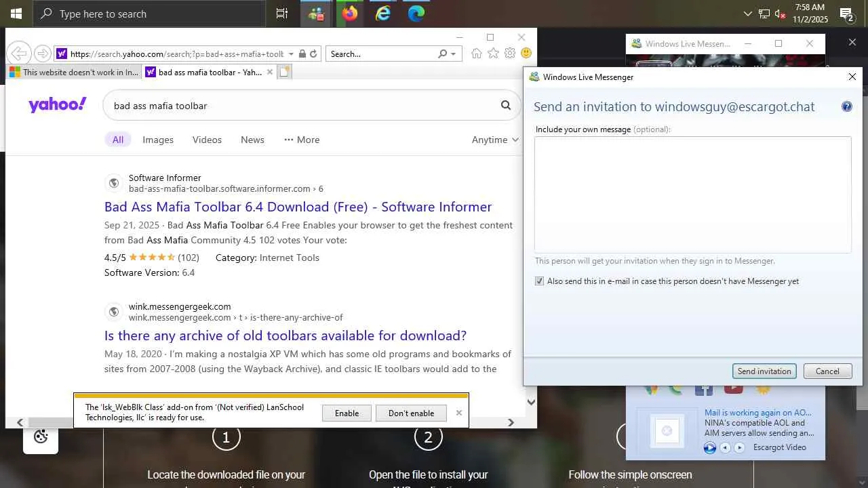Image resolution: width=868 pixels, height=488 pixels.
Task: Open 'Is there any archive of old toolbars' result
Action: click(285, 335)
